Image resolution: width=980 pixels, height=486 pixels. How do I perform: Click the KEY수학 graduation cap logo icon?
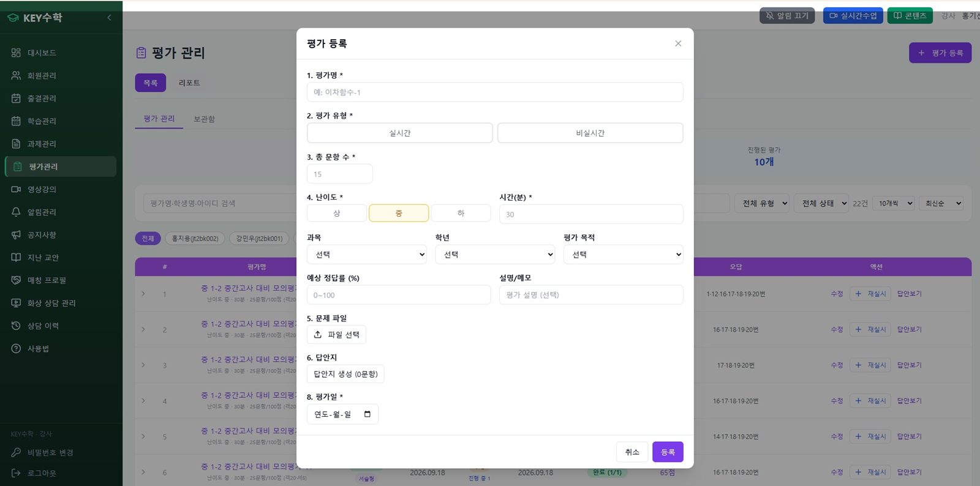(13, 18)
